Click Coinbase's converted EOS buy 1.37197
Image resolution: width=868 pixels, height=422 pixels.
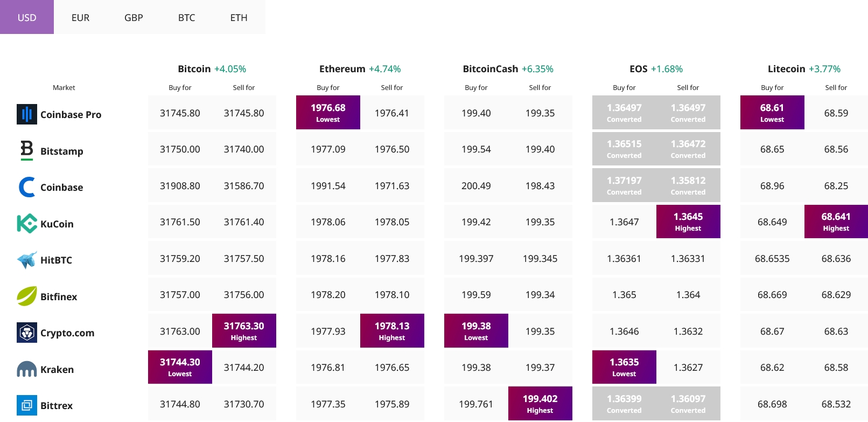(624, 185)
